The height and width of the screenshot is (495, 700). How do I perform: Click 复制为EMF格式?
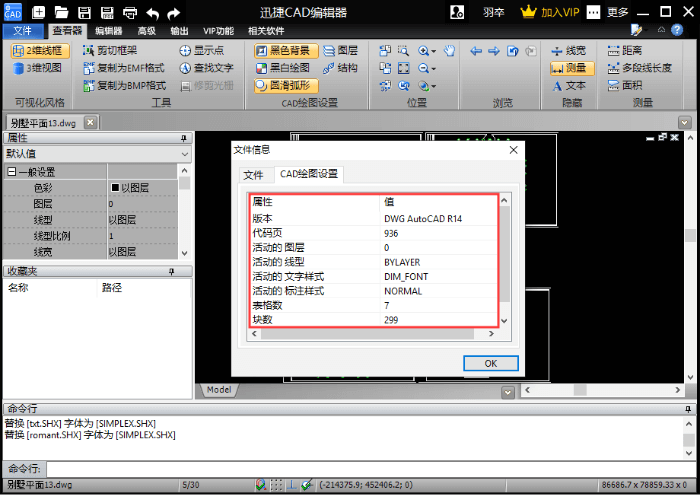point(124,68)
